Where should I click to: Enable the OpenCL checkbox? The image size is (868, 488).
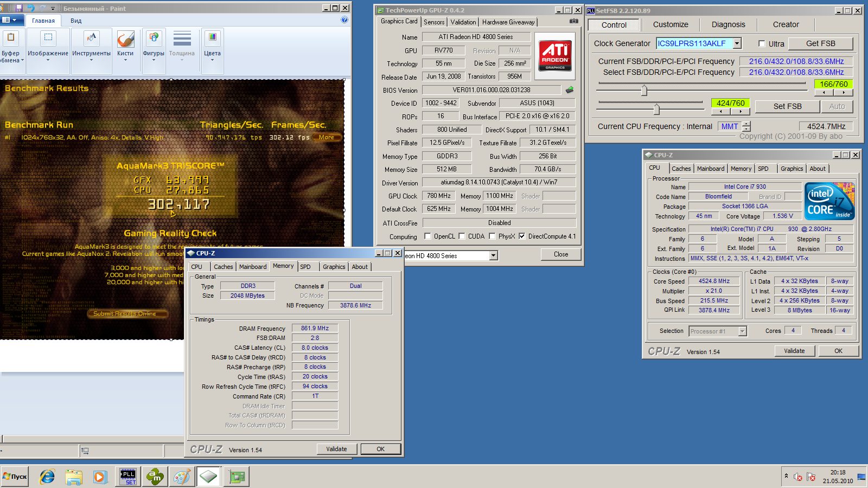coord(427,236)
